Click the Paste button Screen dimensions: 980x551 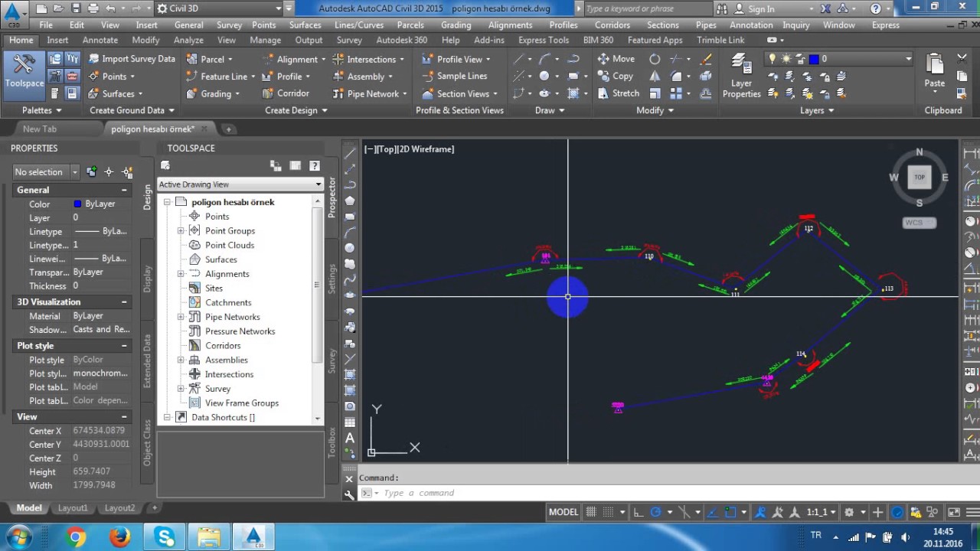click(934, 70)
